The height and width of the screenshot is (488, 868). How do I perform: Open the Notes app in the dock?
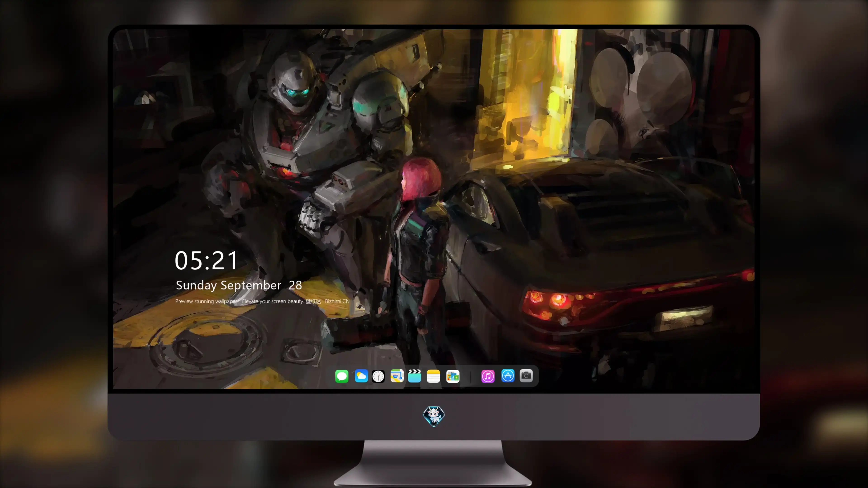433,376
